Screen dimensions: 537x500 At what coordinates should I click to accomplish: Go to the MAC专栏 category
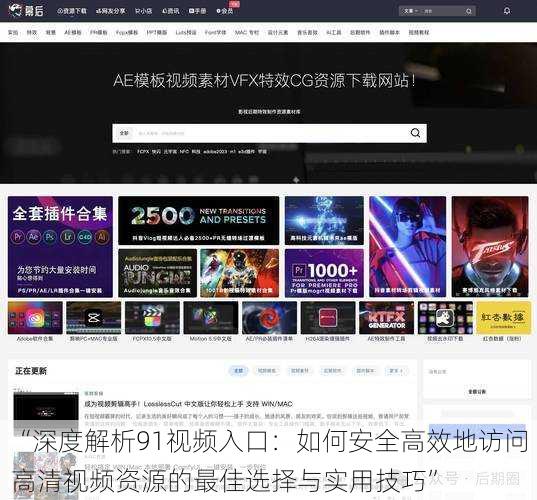point(247,33)
